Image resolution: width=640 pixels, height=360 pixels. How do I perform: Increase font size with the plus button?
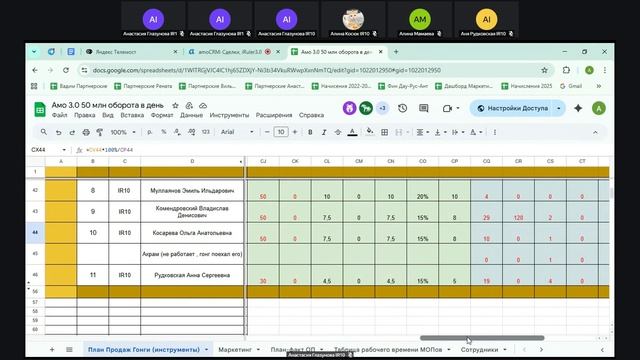tap(295, 132)
